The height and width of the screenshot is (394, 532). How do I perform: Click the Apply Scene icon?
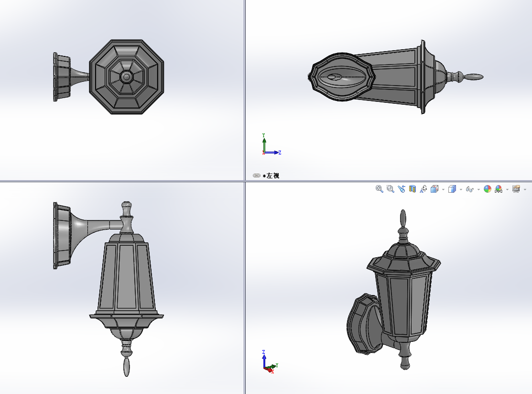coord(499,189)
